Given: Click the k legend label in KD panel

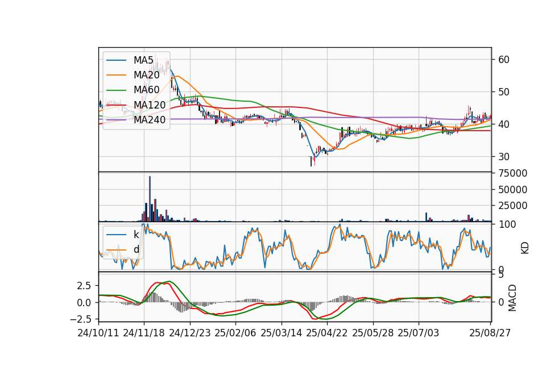Looking at the screenshot, I should point(136,235).
